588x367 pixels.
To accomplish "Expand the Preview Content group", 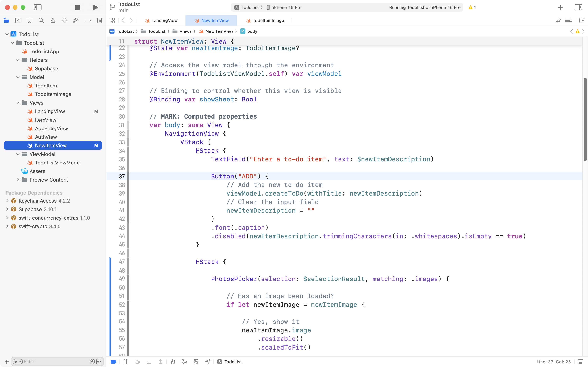I will pyautogui.click(x=18, y=180).
